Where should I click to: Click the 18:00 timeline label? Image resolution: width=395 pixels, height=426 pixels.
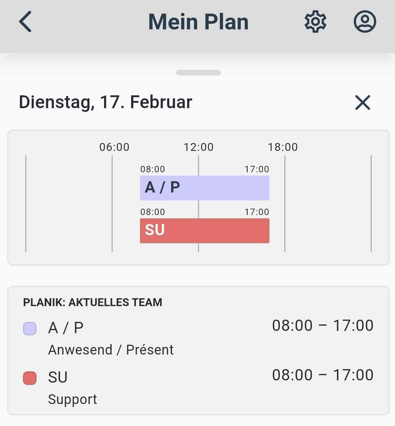pyautogui.click(x=283, y=147)
